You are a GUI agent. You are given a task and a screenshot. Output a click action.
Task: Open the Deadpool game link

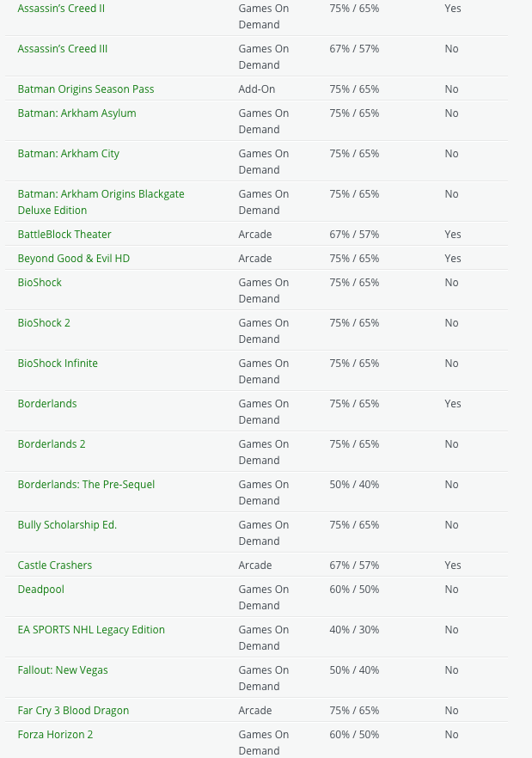tap(41, 590)
